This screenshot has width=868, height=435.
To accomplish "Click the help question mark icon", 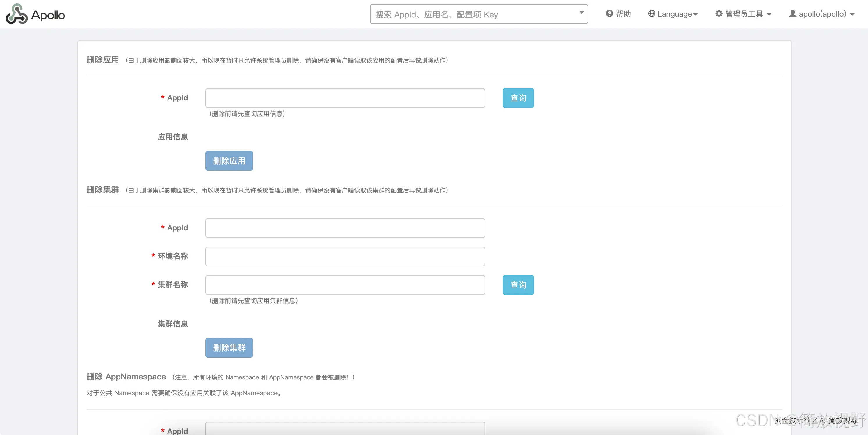I will coord(609,14).
